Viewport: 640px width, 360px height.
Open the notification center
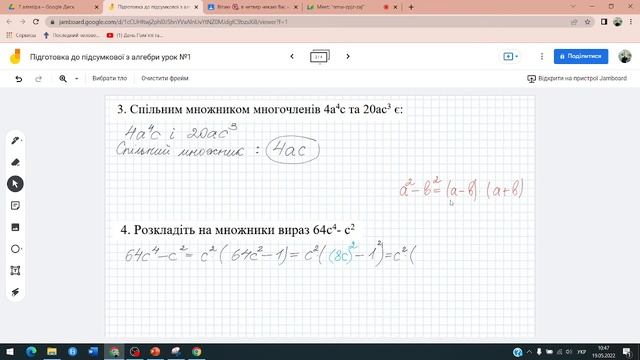point(627,351)
